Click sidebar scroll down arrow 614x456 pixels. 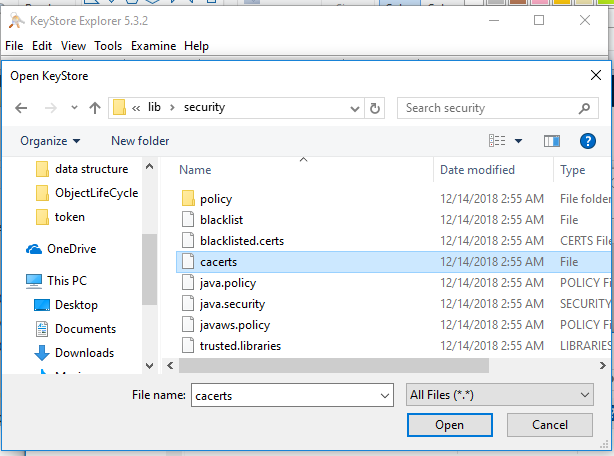(149, 366)
